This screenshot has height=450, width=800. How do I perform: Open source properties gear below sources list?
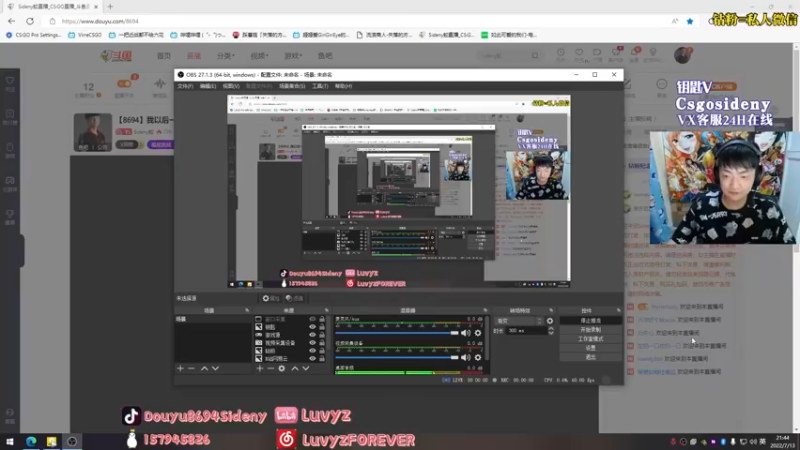282,368
